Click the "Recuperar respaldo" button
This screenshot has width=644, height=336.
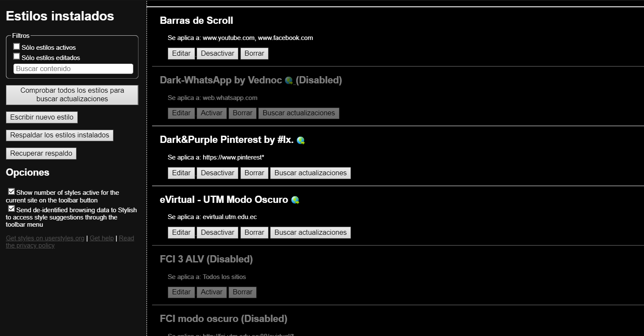(x=41, y=153)
